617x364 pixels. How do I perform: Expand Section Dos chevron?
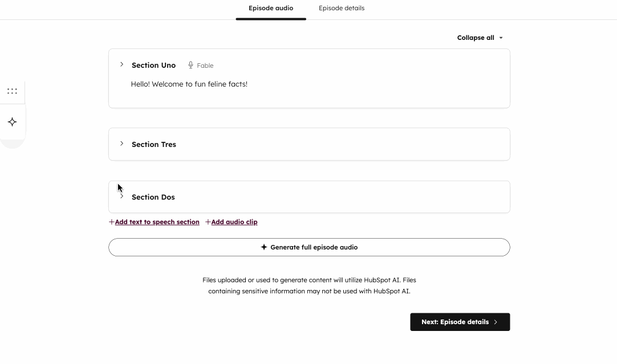pyautogui.click(x=121, y=197)
